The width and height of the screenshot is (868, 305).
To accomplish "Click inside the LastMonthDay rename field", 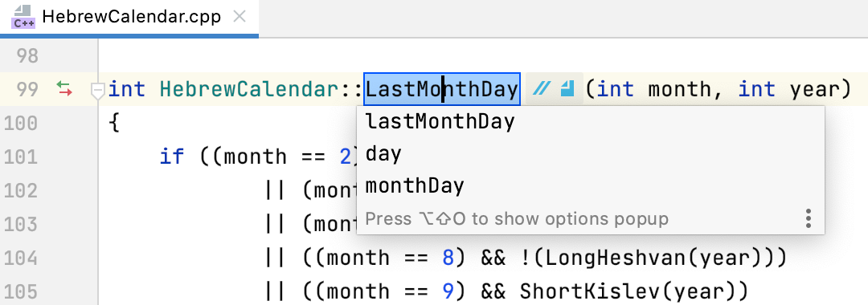I will coord(442,88).
